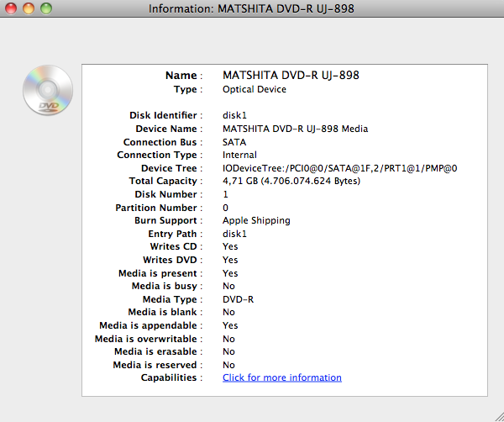This screenshot has height=422, width=504.
Task: Click the 'Writes DVD :' label
Action: click(173, 260)
